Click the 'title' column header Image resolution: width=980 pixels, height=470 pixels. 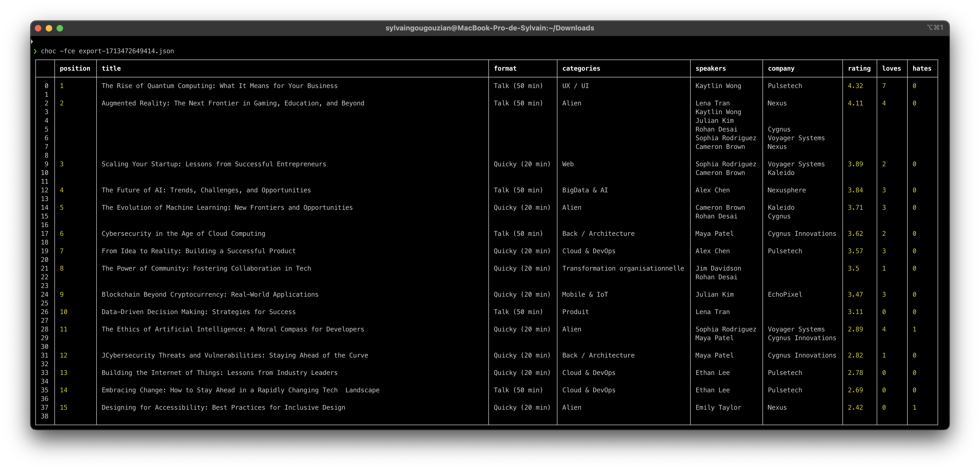tap(111, 68)
